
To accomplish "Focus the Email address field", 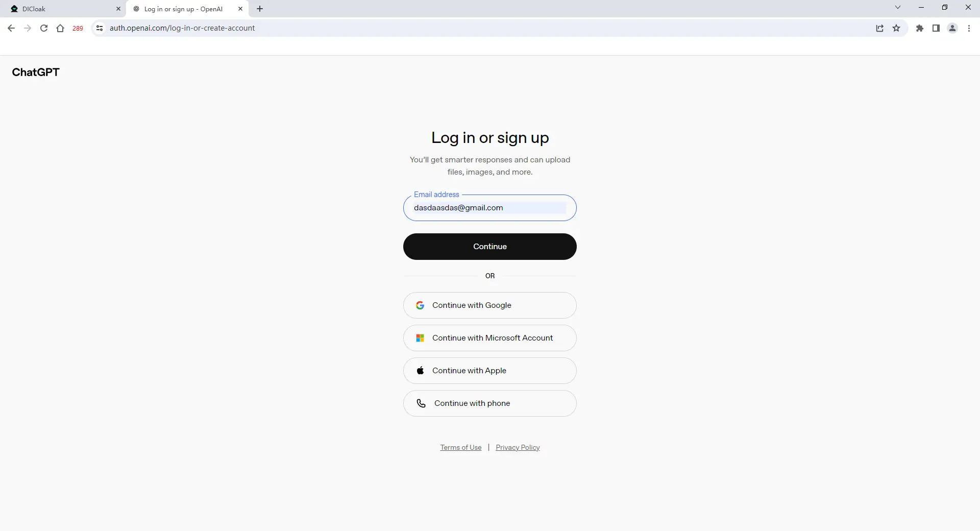I will (490, 208).
